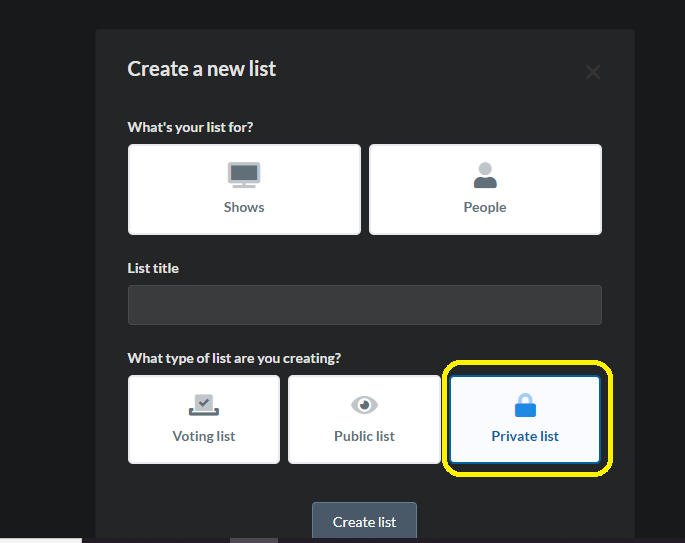Click the List title input field
The image size is (685, 543).
tap(365, 305)
